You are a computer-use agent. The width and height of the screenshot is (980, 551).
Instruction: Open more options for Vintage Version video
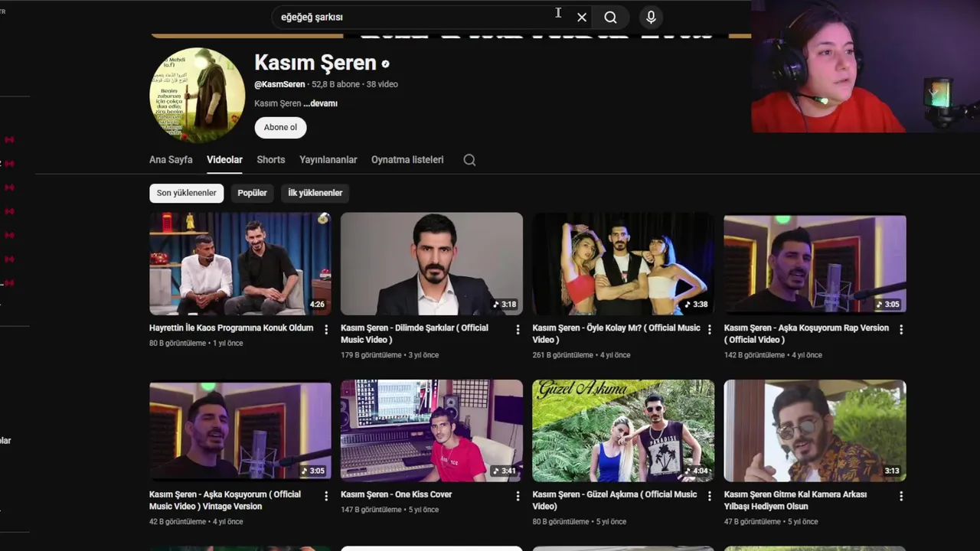tap(326, 496)
